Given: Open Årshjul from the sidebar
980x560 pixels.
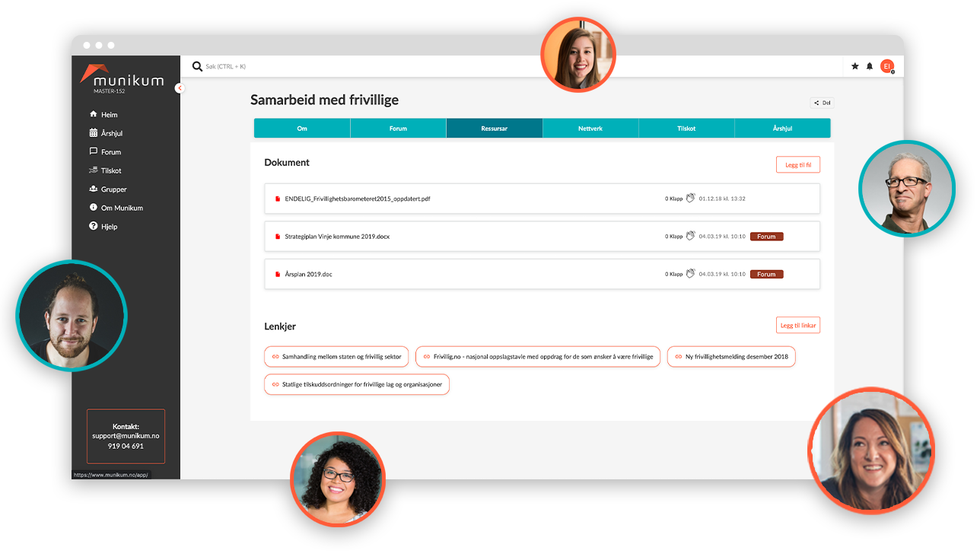Looking at the screenshot, I should (x=111, y=133).
